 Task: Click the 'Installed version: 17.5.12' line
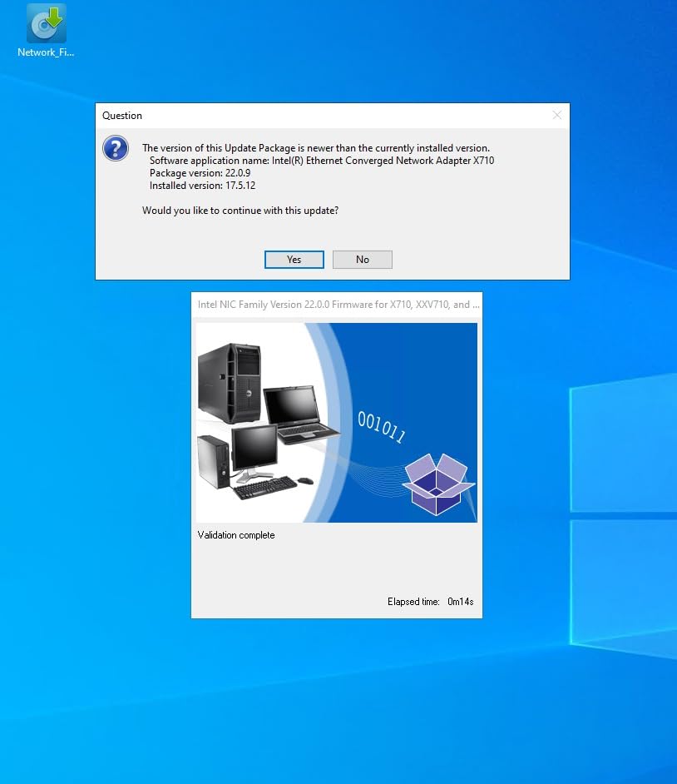click(x=202, y=186)
